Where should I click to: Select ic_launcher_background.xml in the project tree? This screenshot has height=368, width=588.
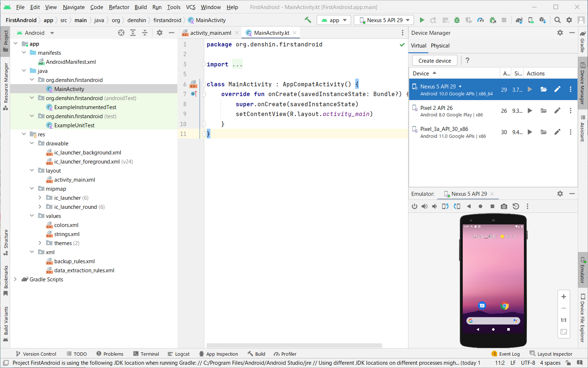pyautogui.click(x=88, y=152)
